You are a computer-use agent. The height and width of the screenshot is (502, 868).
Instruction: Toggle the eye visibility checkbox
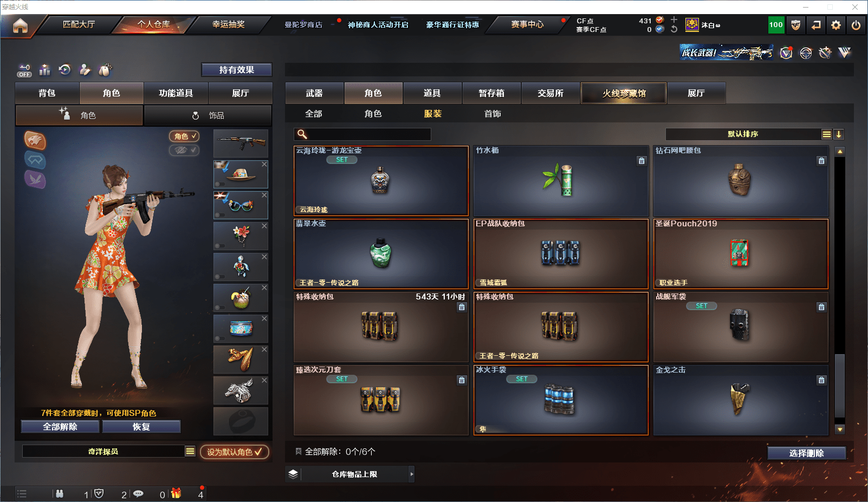coord(184,150)
